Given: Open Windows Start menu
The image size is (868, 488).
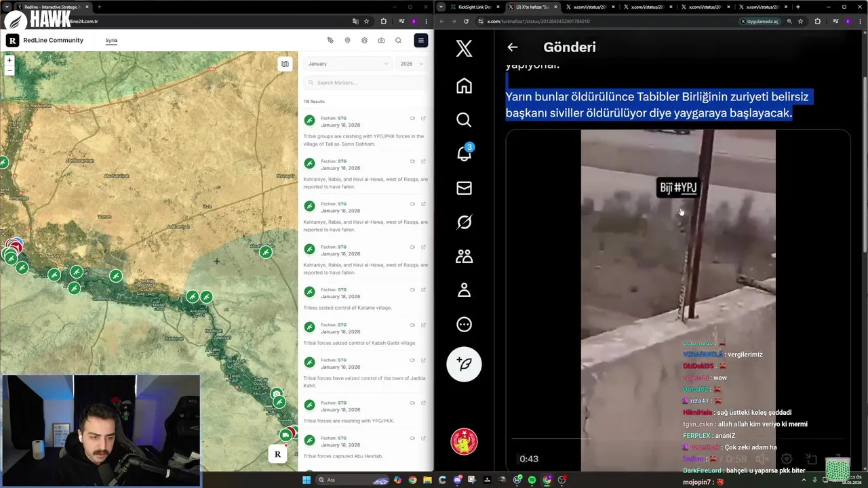Looking at the screenshot, I should pyautogui.click(x=307, y=480).
